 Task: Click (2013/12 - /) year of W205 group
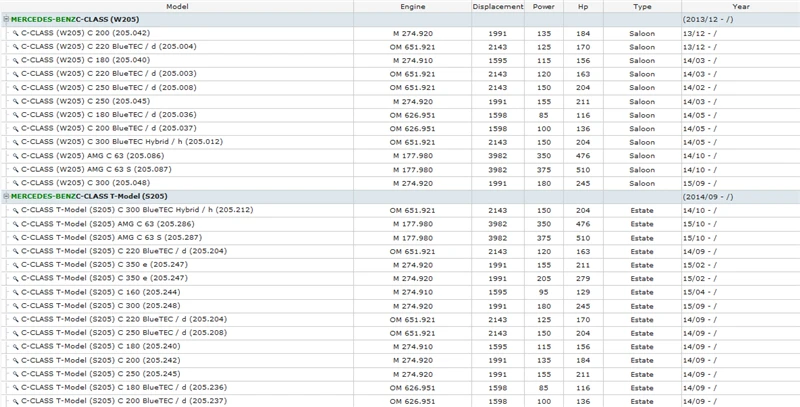(708, 19)
